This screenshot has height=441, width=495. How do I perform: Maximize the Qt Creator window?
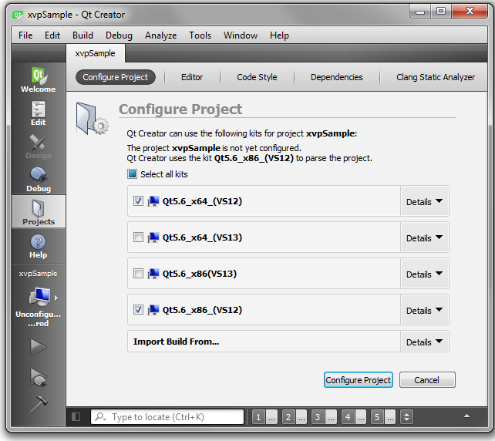click(441, 12)
